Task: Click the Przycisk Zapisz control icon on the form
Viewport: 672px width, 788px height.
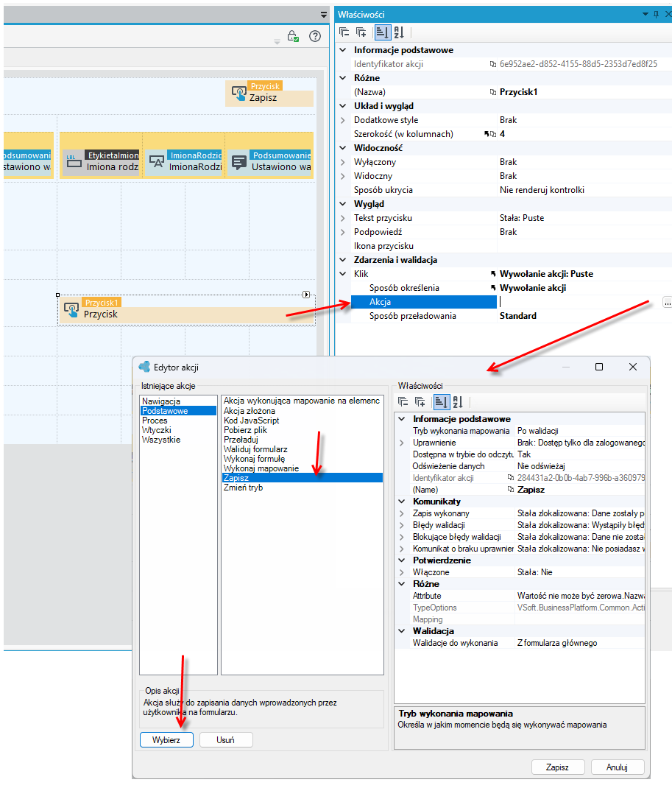Action: tap(238, 93)
